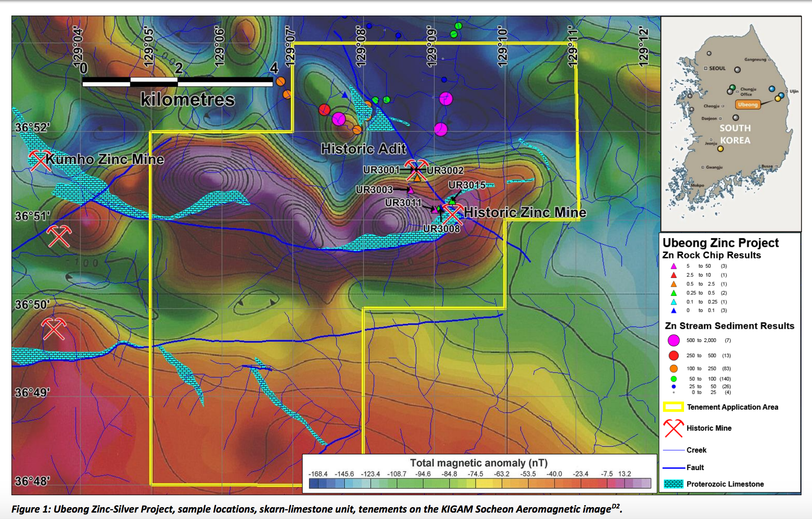Select the large magenta circle in the legend
The height and width of the screenshot is (519, 812).
pos(673,340)
